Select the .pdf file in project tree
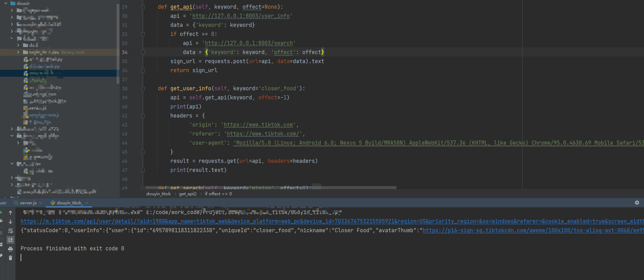Screen dimensions: 644x280 (x=57, y=192)
